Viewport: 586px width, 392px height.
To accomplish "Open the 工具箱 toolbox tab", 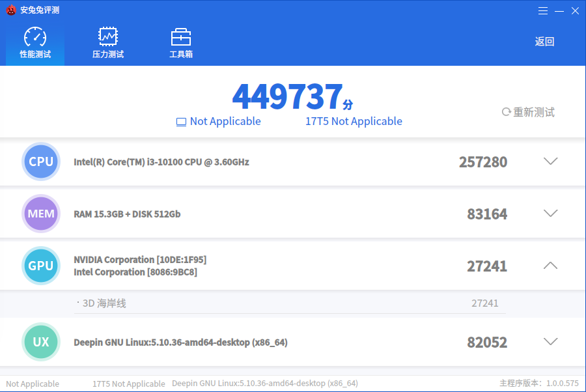I will click(181, 42).
